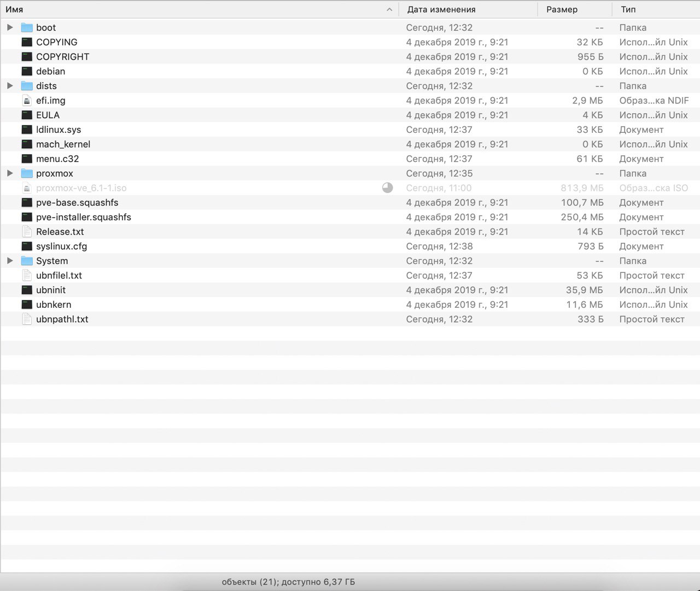The height and width of the screenshot is (591, 700).
Task: Click the COPYRIGHT executable icon
Action: coord(27,57)
